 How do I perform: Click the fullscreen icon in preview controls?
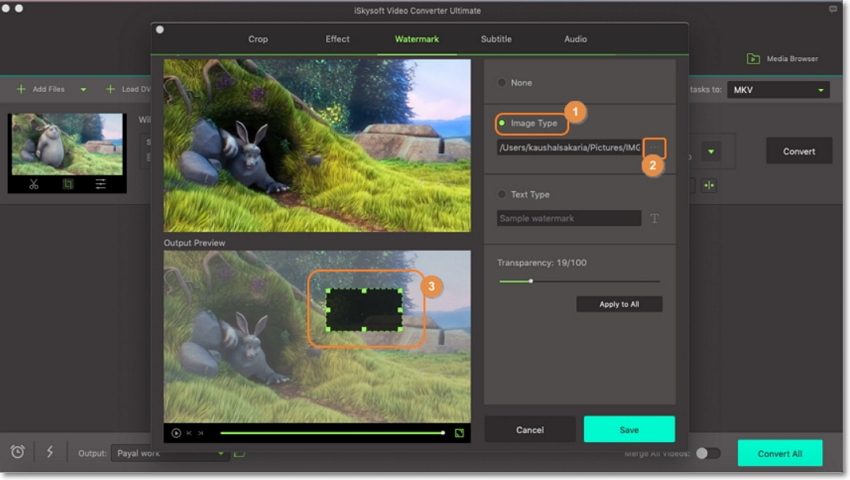(459, 433)
